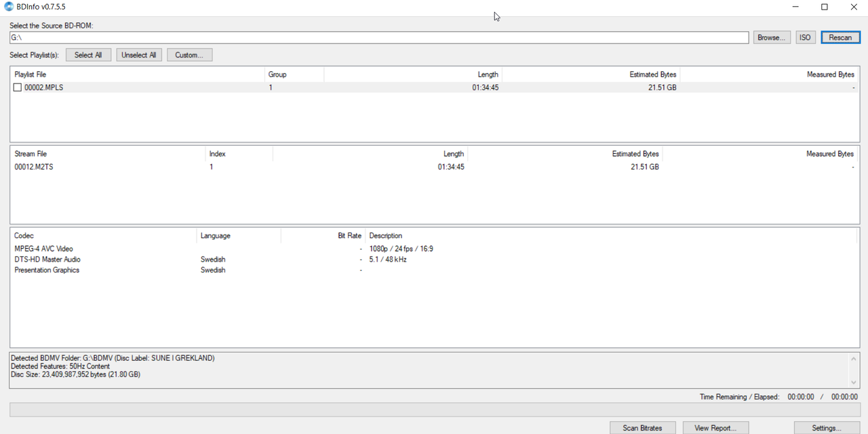Click Language column header
868x434 pixels.
(x=239, y=236)
